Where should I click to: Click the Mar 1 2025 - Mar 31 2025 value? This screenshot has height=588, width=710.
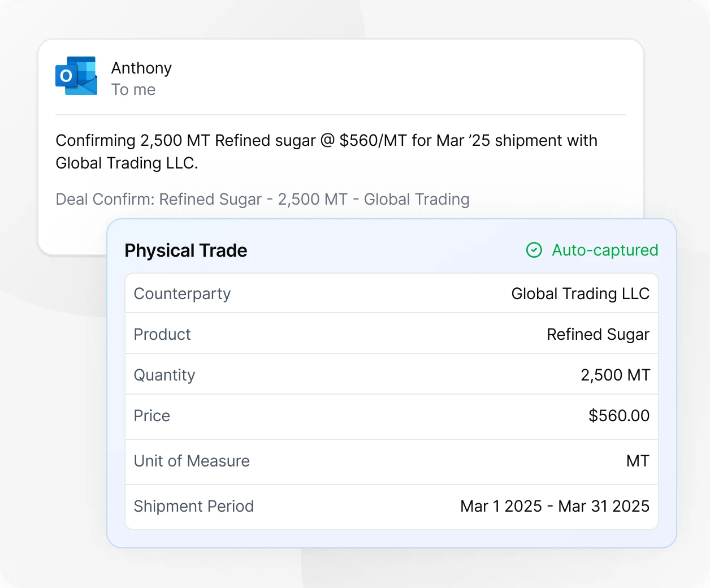click(x=555, y=506)
